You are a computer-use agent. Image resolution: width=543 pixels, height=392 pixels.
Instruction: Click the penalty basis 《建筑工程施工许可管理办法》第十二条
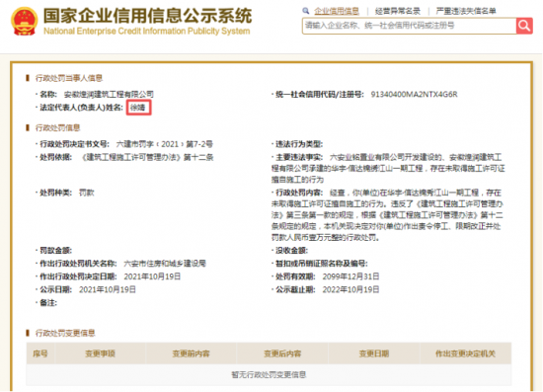pyautogui.click(x=147, y=157)
